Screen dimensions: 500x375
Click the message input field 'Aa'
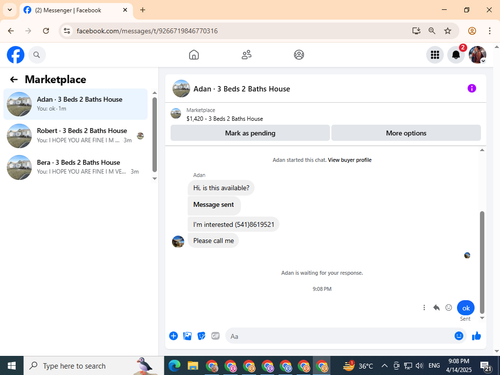tap(339, 336)
